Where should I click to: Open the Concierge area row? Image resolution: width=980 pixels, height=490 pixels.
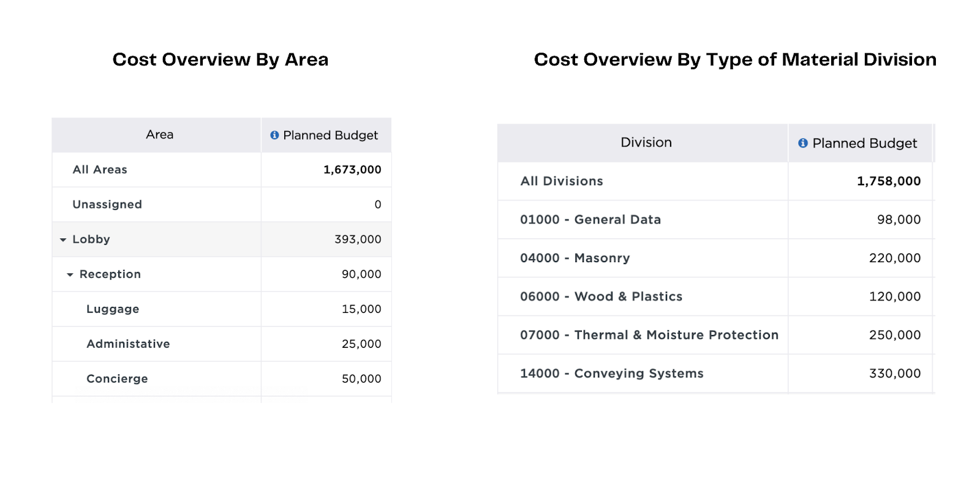[117, 379]
